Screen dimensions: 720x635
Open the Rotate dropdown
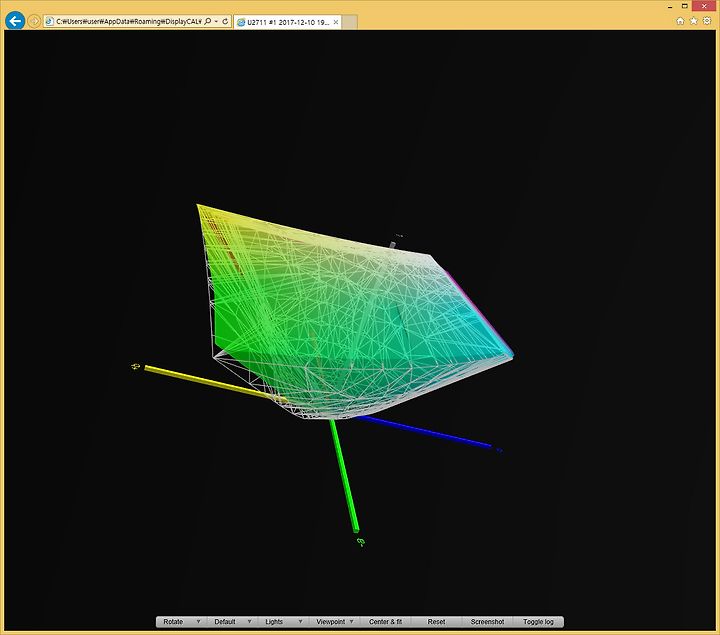[x=182, y=622]
